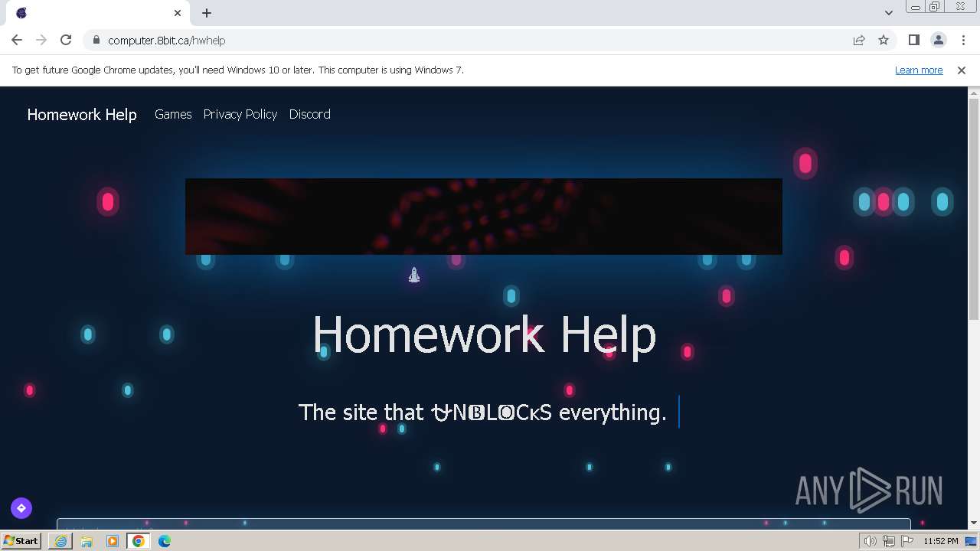980x551 pixels.
Task: Go forward in browser history
Action: pyautogui.click(x=41, y=40)
